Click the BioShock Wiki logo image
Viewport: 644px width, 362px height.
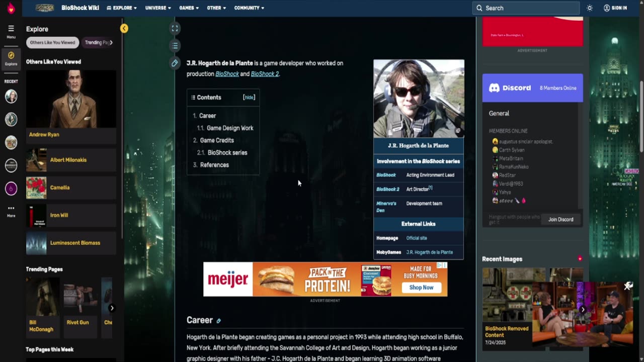pos(45,8)
